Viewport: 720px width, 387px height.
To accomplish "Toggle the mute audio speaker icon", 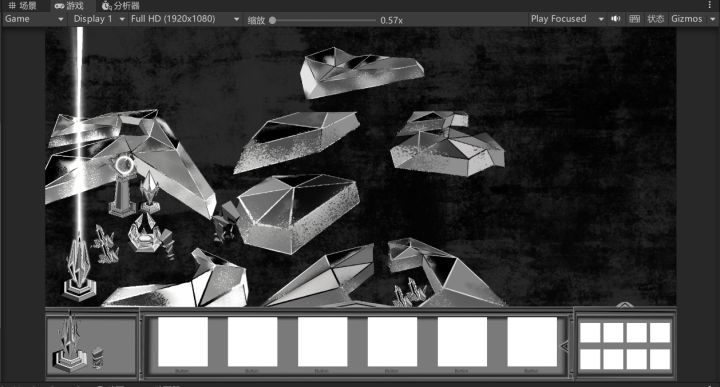I will point(616,19).
